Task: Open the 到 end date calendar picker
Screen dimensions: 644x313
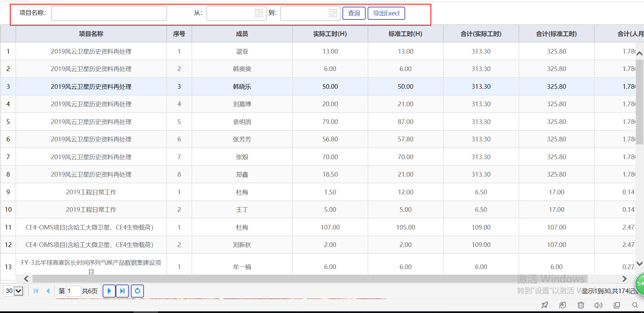Action: click(333, 13)
